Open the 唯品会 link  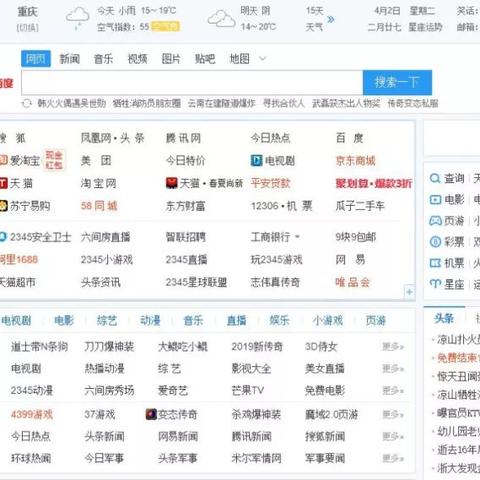click(x=352, y=282)
